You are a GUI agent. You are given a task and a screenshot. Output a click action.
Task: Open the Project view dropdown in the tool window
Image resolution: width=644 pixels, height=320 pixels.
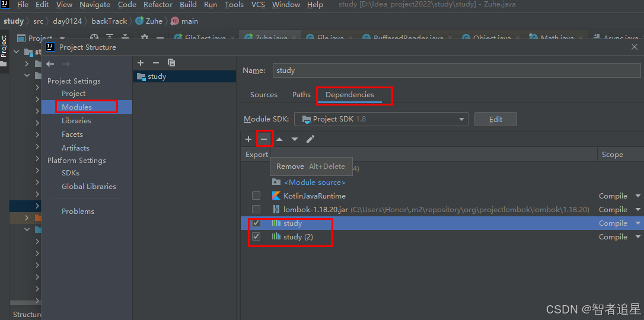coord(62,38)
